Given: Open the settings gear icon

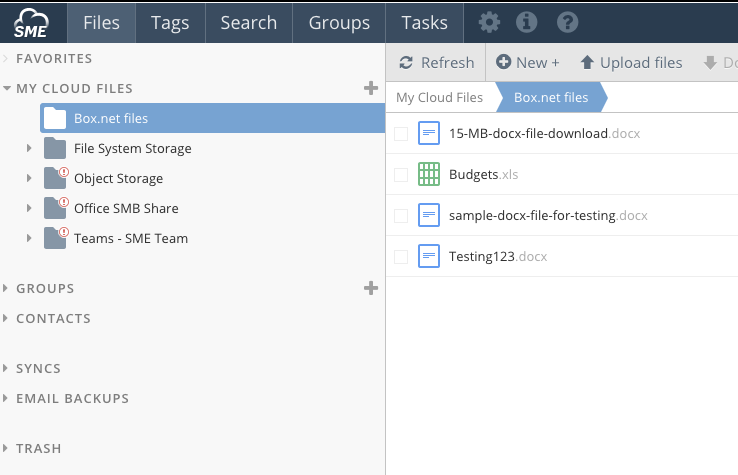Looking at the screenshot, I should click(x=488, y=22).
